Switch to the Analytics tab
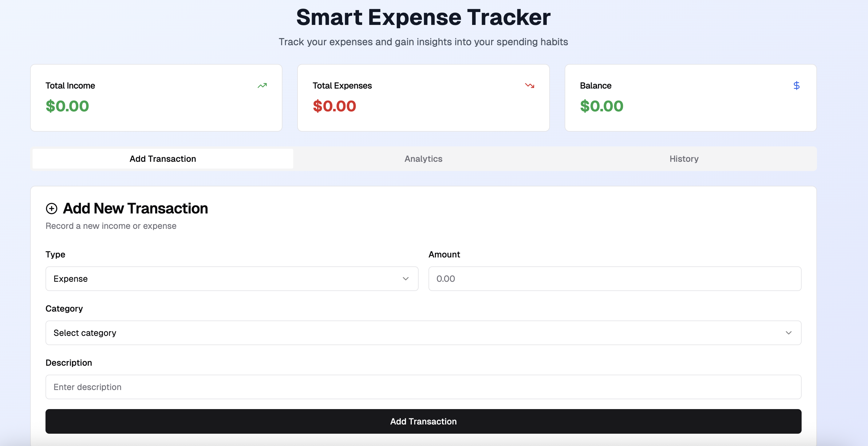 (x=423, y=159)
